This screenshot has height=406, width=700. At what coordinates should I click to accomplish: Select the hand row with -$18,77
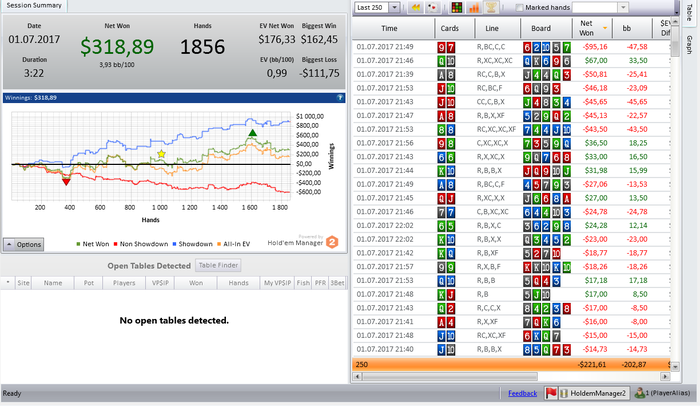(511, 253)
